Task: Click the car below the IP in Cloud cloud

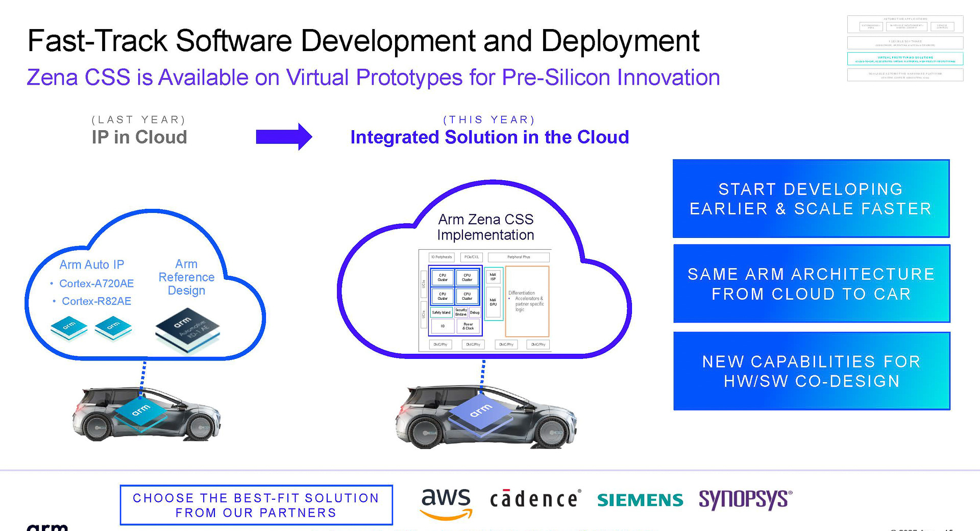Action: click(146, 414)
